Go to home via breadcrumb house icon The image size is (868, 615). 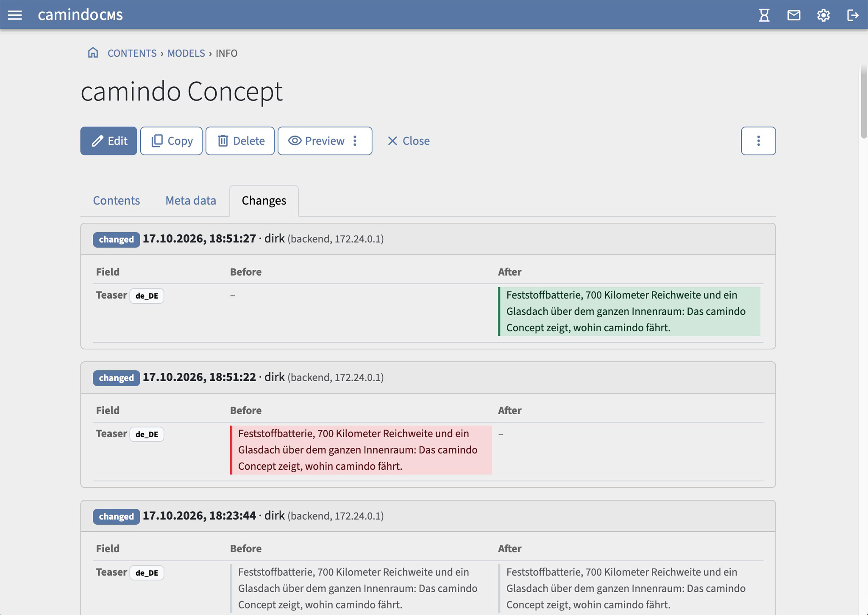coord(93,53)
